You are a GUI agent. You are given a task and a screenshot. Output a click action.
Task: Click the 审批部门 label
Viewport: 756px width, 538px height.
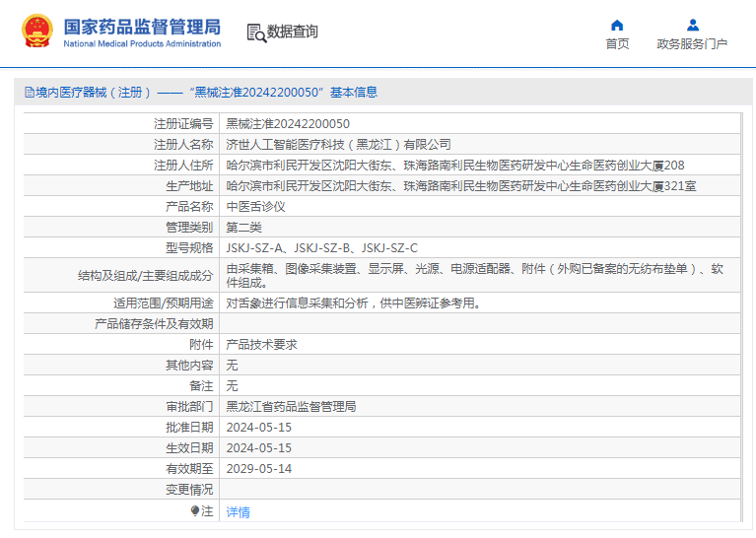click(189, 407)
